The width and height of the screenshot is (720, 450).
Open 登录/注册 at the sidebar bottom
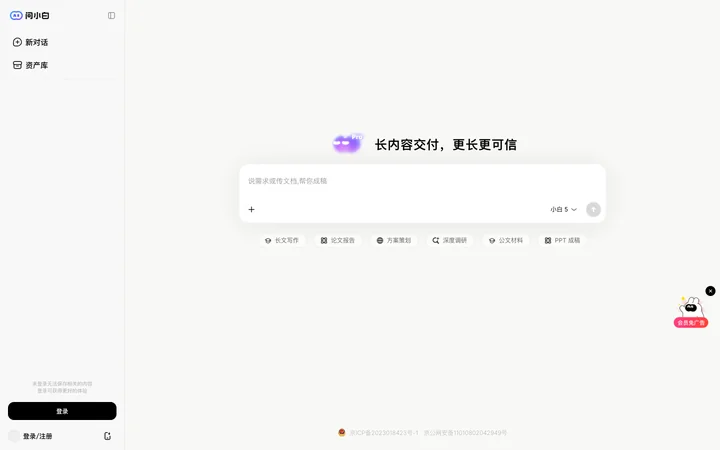[38, 436]
